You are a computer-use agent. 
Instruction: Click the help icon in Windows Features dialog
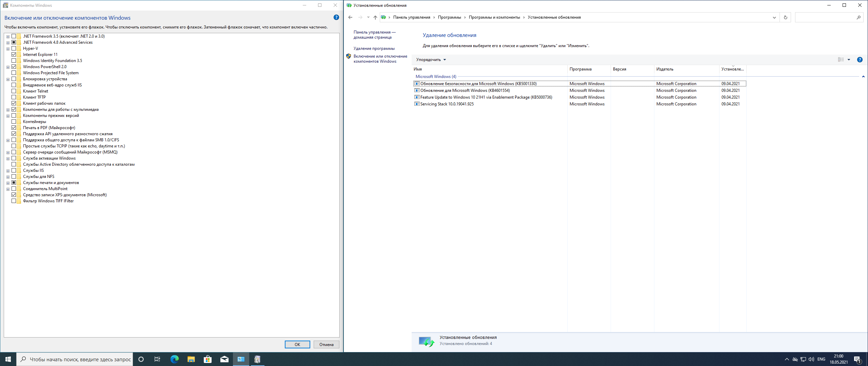click(x=336, y=17)
